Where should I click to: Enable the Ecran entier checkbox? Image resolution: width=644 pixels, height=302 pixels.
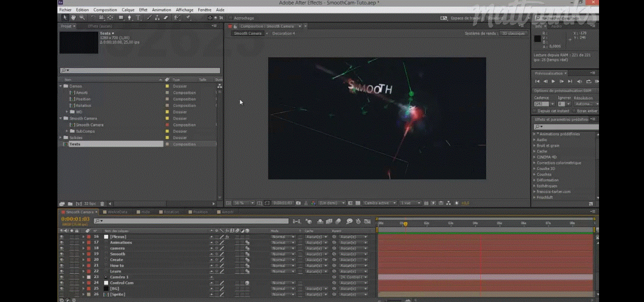(x=574, y=111)
